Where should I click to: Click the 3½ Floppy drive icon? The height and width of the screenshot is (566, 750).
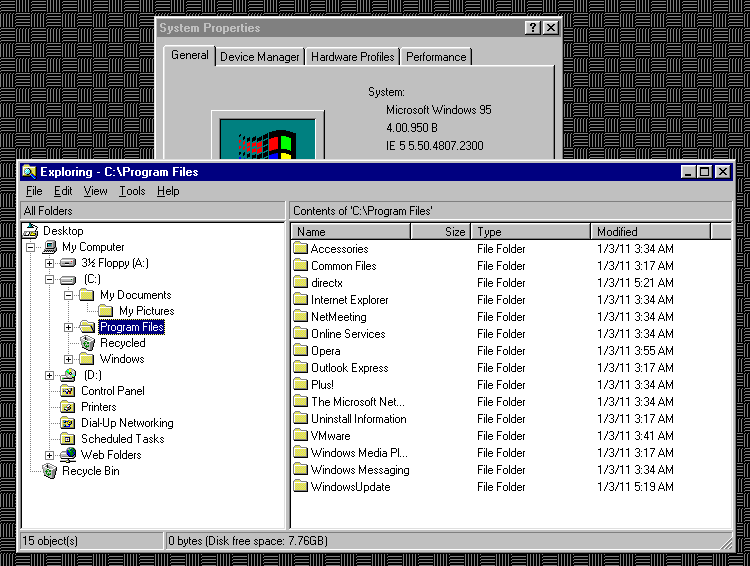[x=68, y=263]
